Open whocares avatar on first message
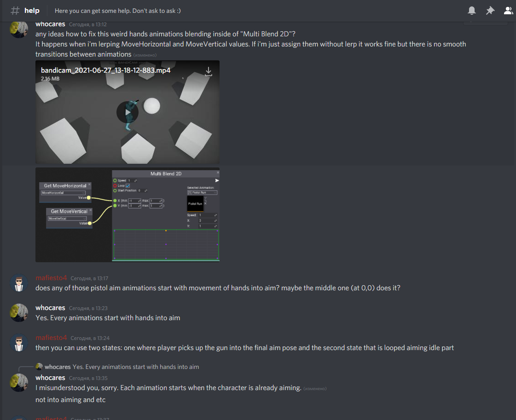516x420 pixels. (x=19, y=29)
